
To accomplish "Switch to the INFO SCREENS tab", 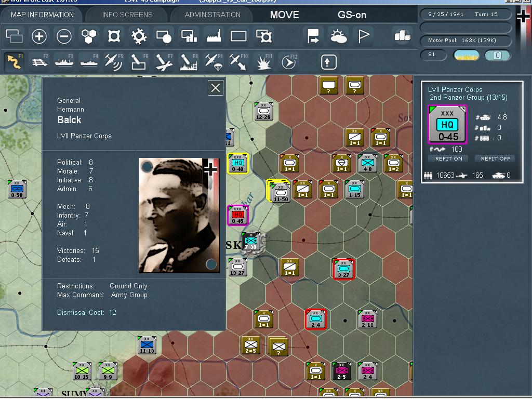I will tap(127, 15).
